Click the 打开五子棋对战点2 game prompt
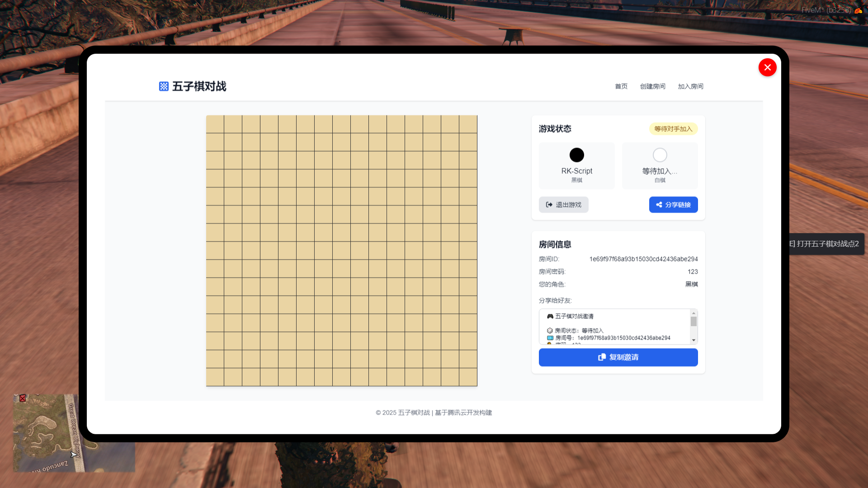 pos(826,244)
